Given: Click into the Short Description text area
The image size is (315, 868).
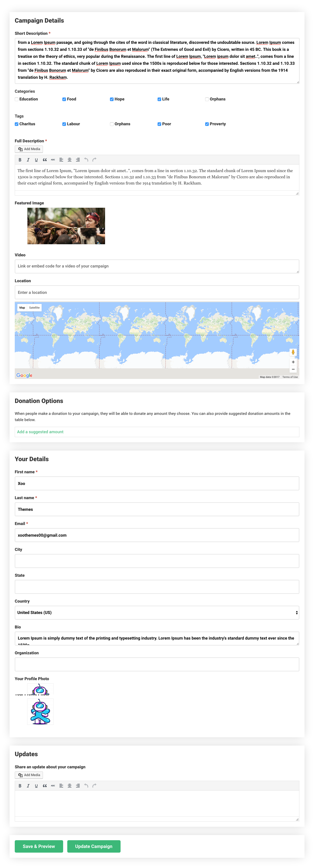Looking at the screenshot, I should click(x=157, y=61).
